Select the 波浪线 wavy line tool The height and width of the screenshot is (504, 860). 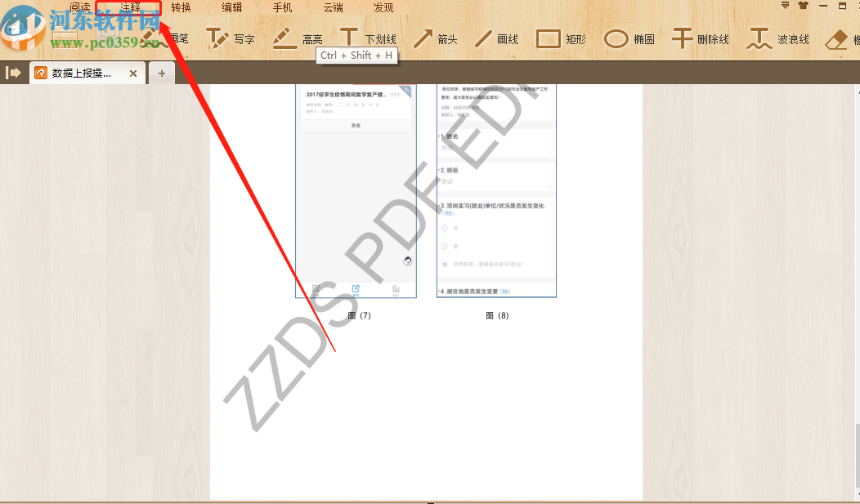click(777, 39)
